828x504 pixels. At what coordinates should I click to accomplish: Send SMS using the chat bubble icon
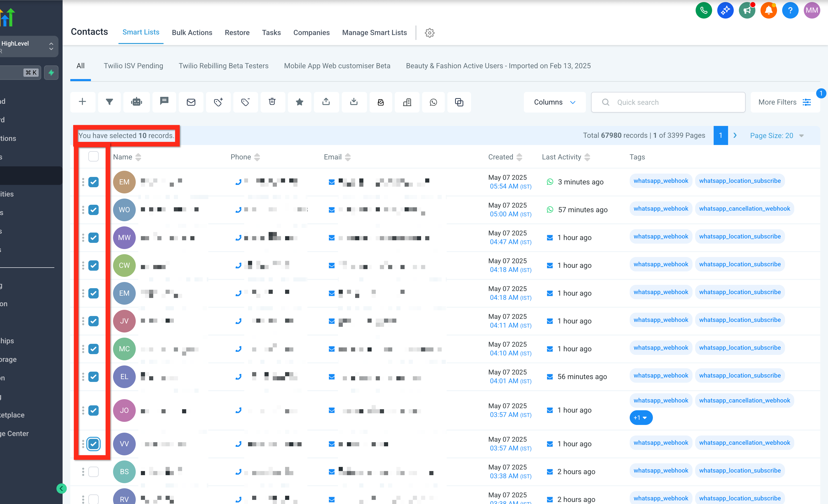point(164,102)
